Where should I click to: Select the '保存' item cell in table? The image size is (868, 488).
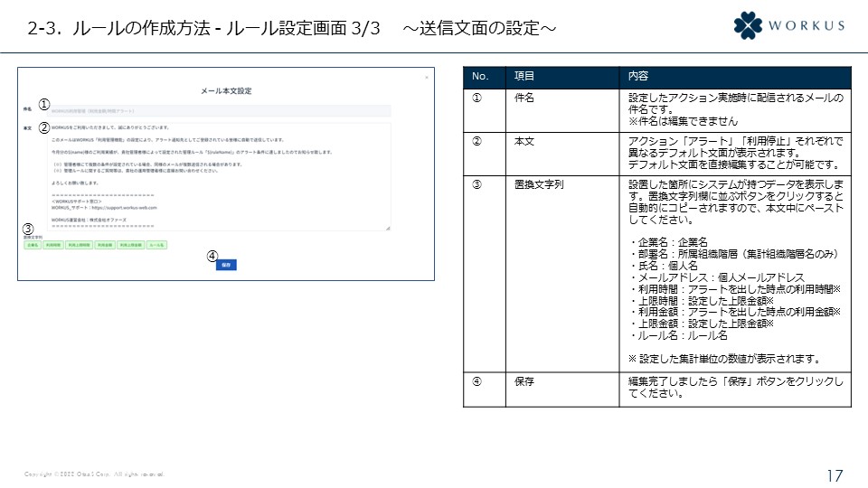562,389
